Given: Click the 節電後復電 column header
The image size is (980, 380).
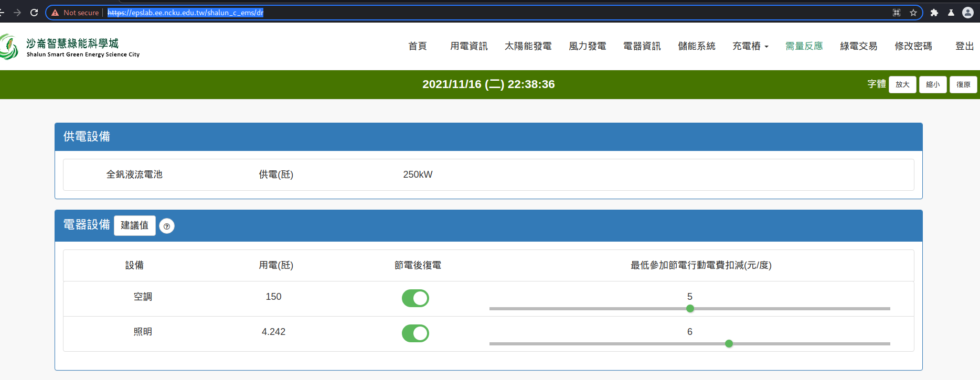Looking at the screenshot, I should [418, 265].
